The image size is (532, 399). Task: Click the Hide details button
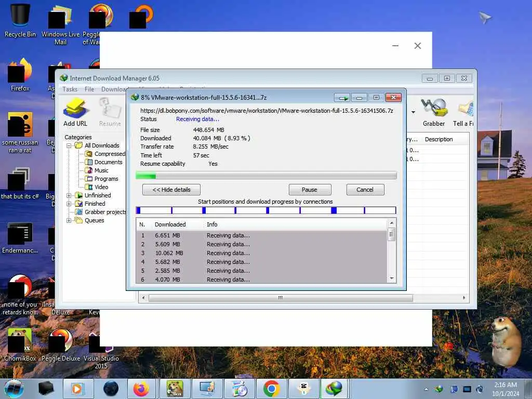[171, 190]
